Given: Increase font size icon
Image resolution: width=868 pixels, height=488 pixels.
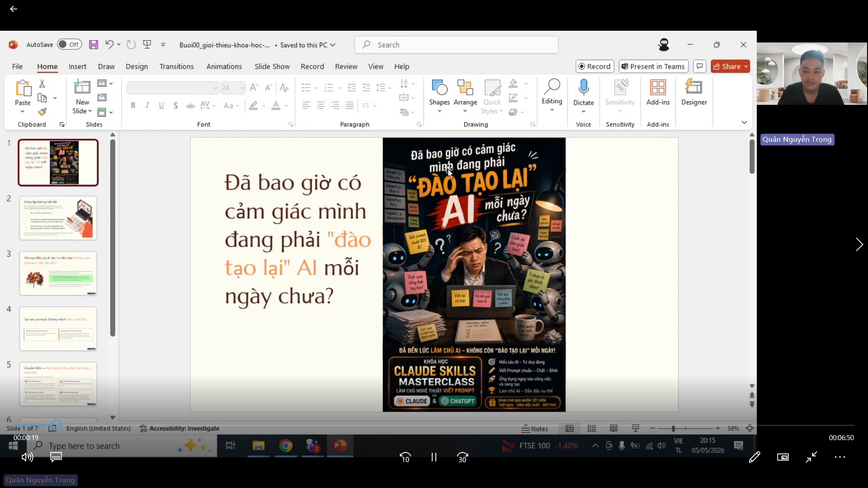Looking at the screenshot, I should pyautogui.click(x=254, y=87).
